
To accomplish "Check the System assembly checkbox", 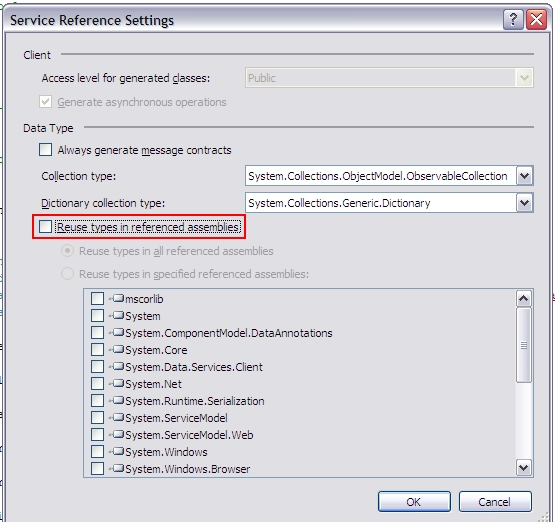I will 97,315.
